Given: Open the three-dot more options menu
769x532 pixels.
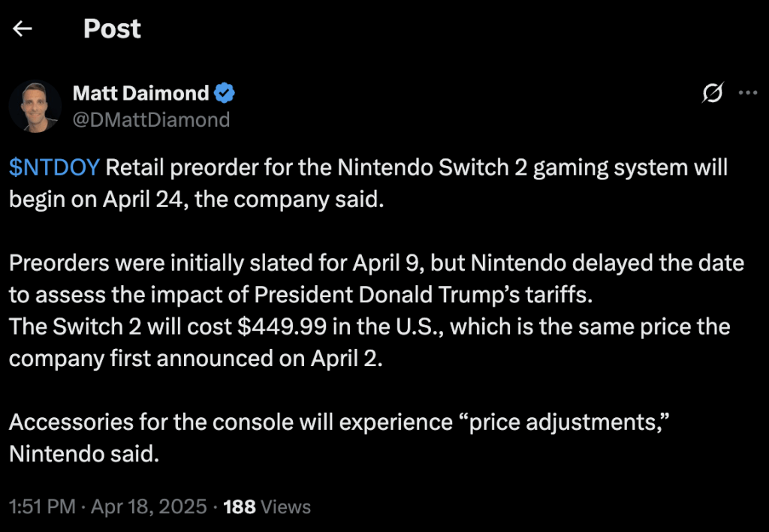Looking at the screenshot, I should [x=748, y=92].
